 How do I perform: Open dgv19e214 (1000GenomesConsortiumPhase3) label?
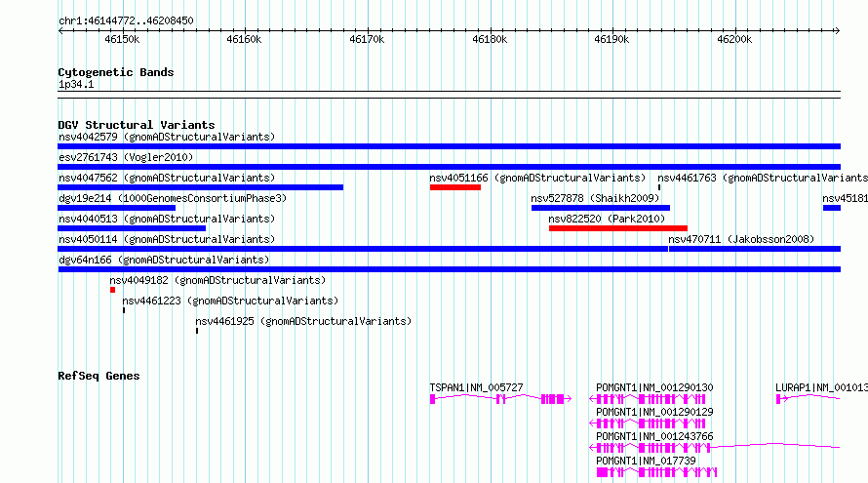[173, 198]
